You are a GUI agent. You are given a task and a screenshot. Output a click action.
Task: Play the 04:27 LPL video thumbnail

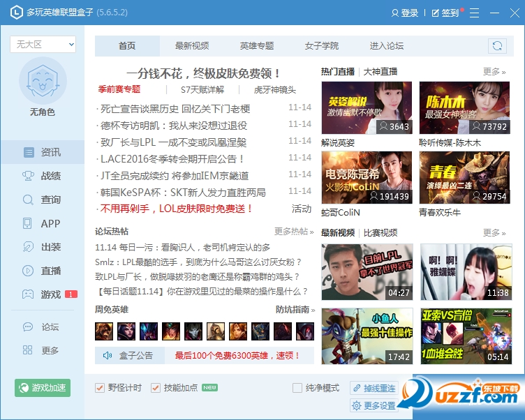tap(367, 272)
